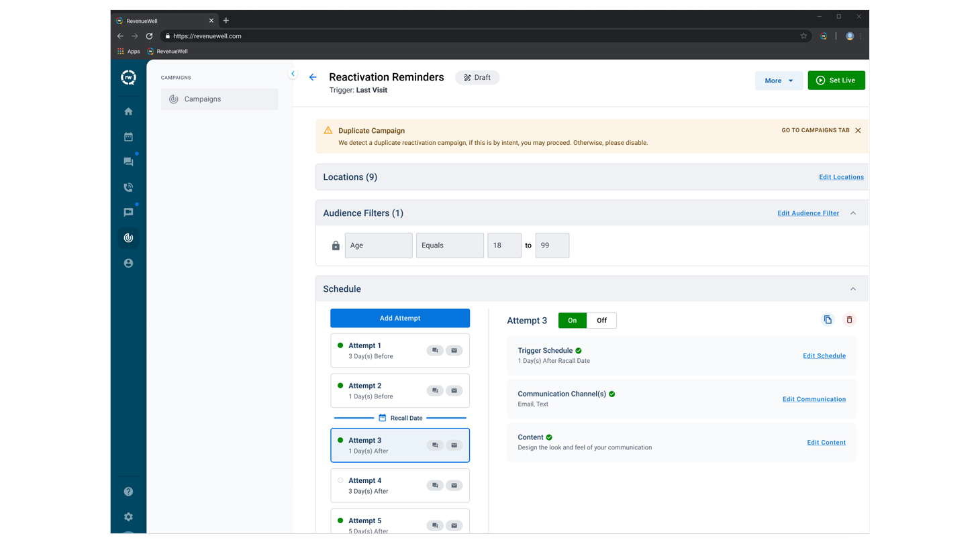The image size is (980, 550).
Task: Open the Settings gear in sidebar
Action: (128, 517)
